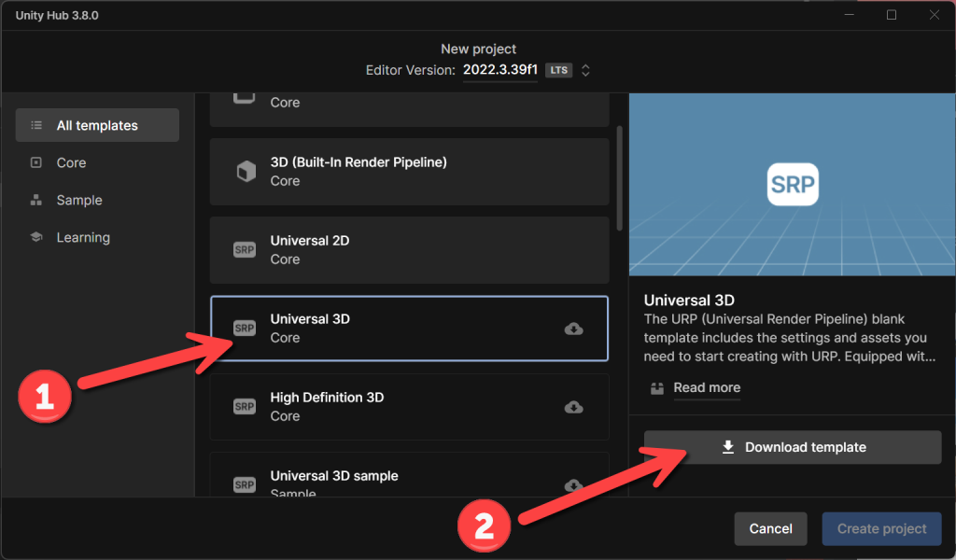Click the Universal 3D heading in details panel
Viewport: 956px width, 560px height.
pos(689,300)
